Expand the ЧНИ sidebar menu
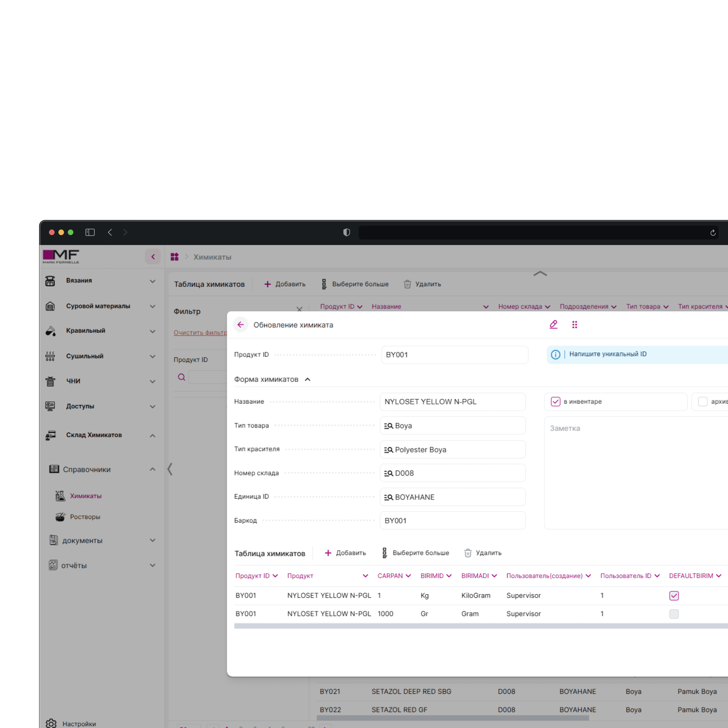Viewport: 728px width, 728px height. 153,381
